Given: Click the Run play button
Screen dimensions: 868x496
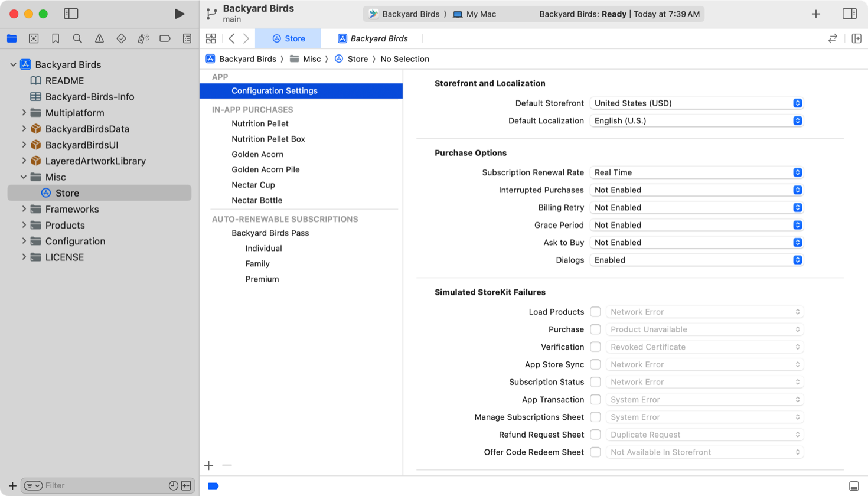Looking at the screenshot, I should (179, 14).
